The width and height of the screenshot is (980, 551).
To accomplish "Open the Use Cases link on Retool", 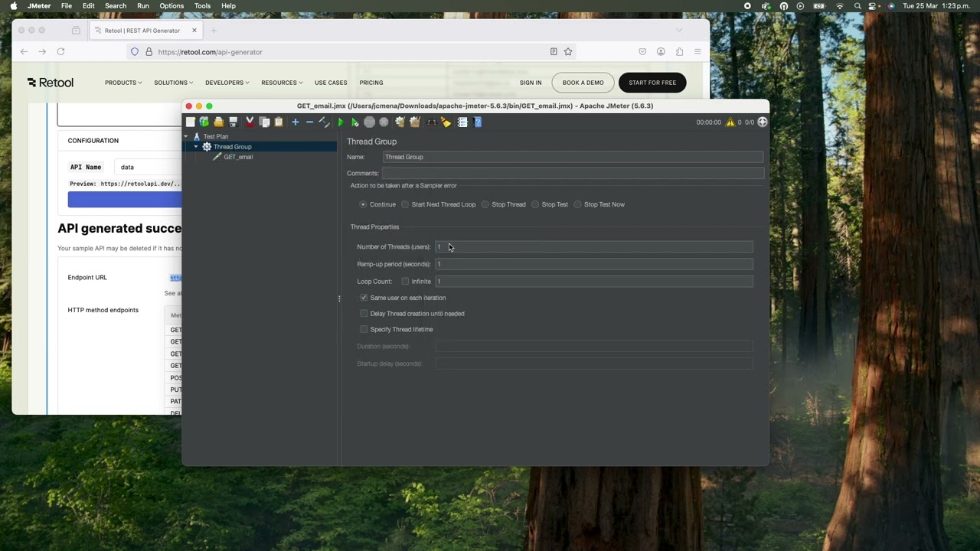I will click(x=331, y=83).
